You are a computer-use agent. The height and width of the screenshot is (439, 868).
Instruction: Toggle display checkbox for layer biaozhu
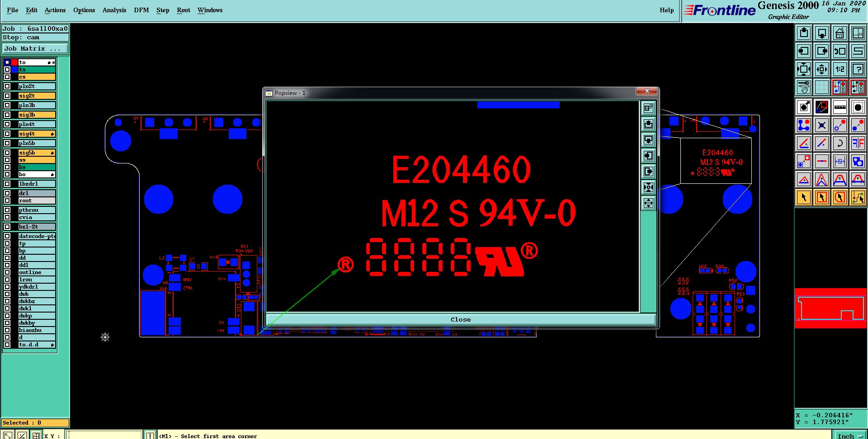pyautogui.click(x=7, y=330)
